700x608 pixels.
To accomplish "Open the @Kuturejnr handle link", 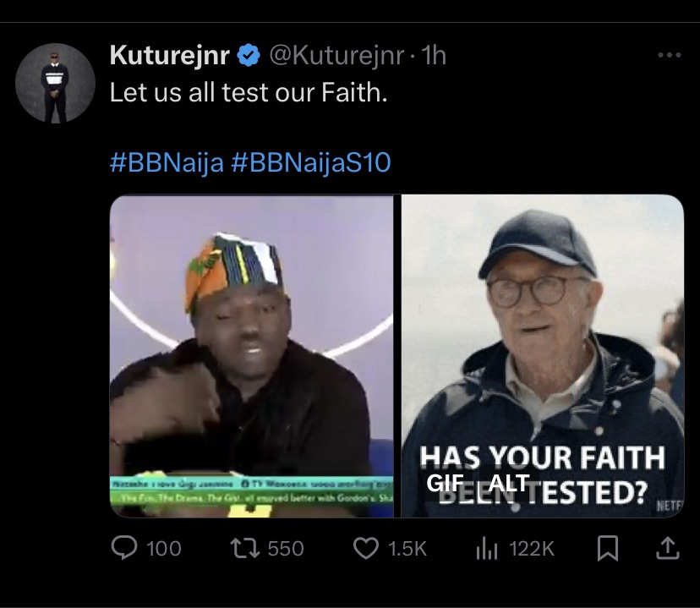I will (336, 57).
